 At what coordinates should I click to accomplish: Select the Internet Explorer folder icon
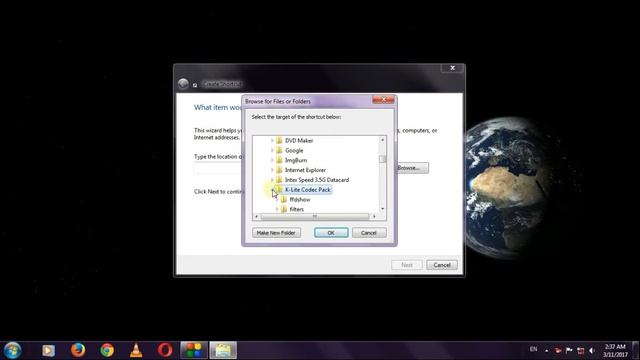280,170
